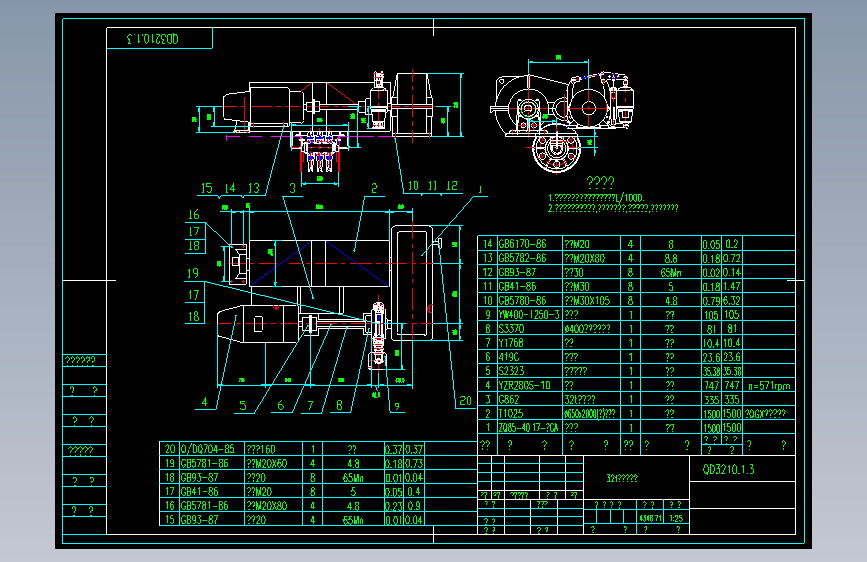Click the mirrored 'QD3210.1.3' label in the sheet's top-left box
The height and width of the screenshot is (562, 867).
[153, 39]
